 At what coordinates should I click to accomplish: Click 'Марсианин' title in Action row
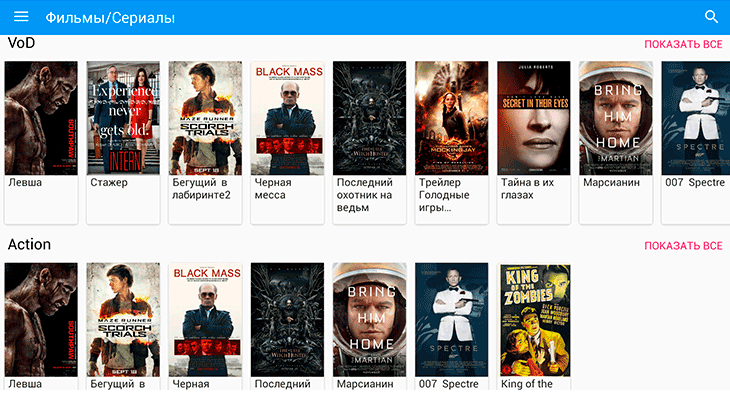tap(365, 384)
